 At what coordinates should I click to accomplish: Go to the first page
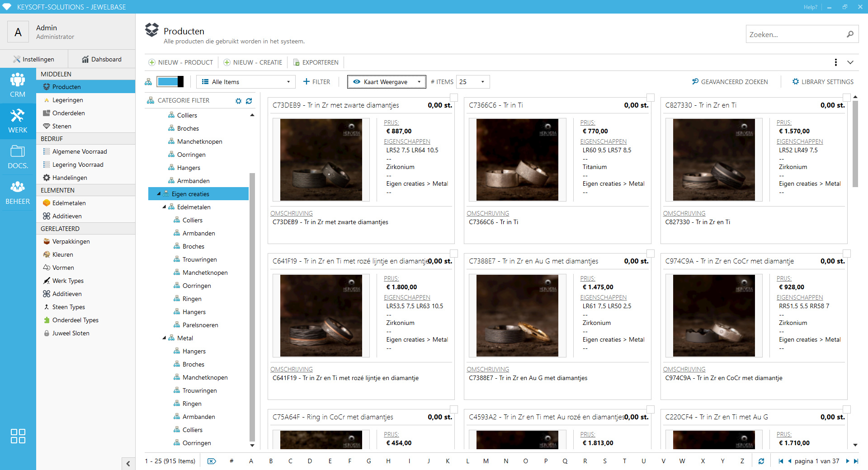[x=781, y=461]
